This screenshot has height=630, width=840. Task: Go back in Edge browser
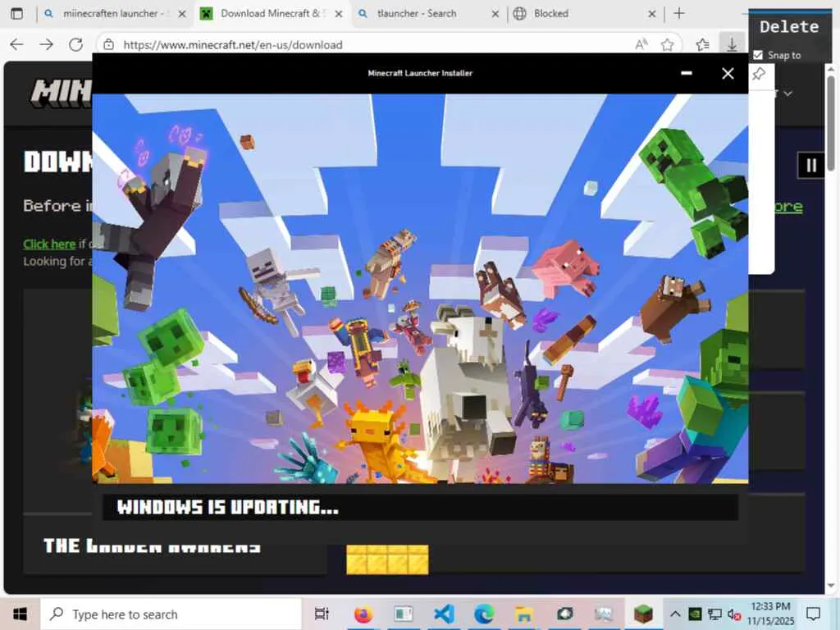tap(16, 44)
